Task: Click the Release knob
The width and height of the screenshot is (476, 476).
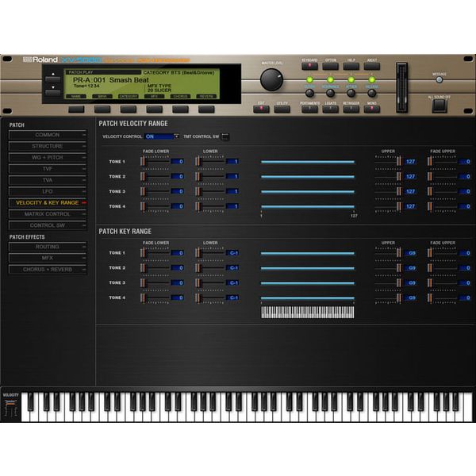Action: pos(371,93)
